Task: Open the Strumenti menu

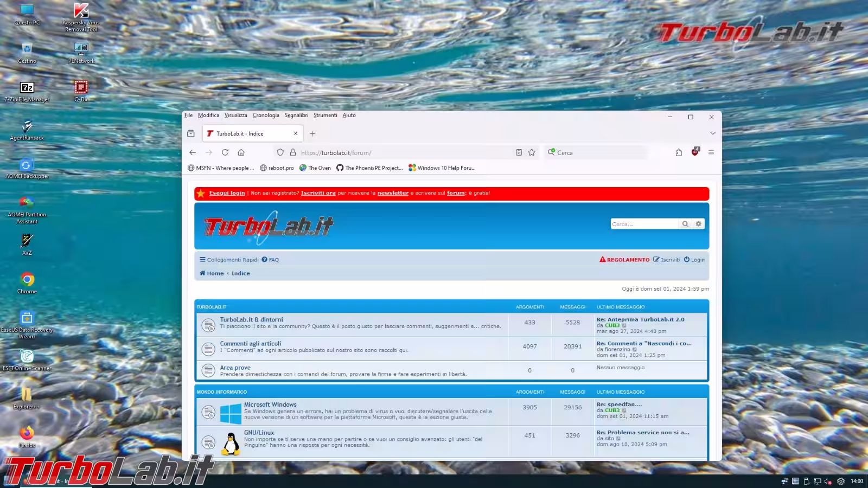Action: coord(325,115)
